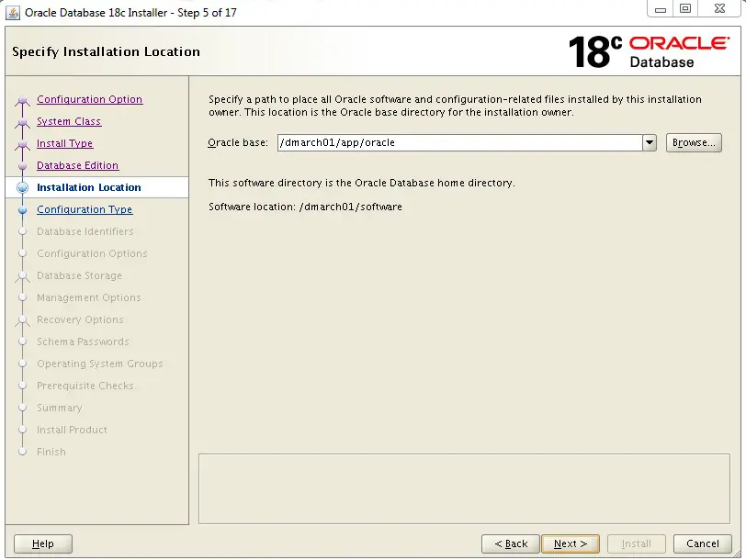Click the Configuration Option step marker icon
Image resolution: width=746 pixels, height=560 pixels.
pos(22,100)
